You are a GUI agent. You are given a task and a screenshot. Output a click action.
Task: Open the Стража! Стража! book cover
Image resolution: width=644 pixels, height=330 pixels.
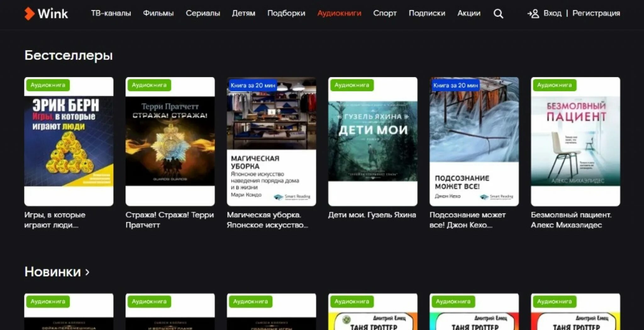[x=170, y=141]
